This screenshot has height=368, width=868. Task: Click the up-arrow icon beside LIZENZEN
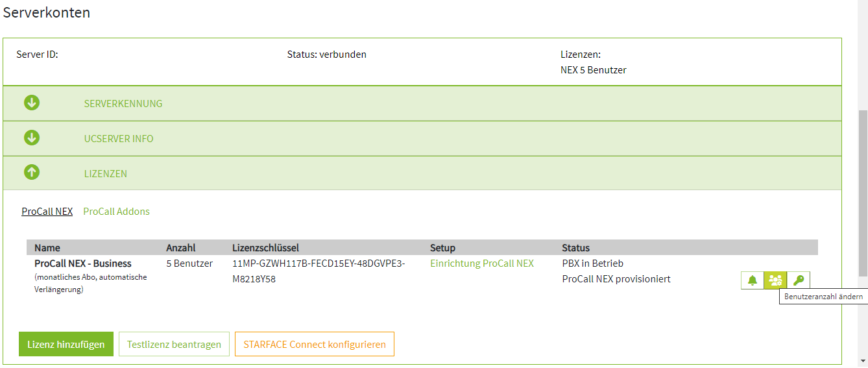pos(32,173)
